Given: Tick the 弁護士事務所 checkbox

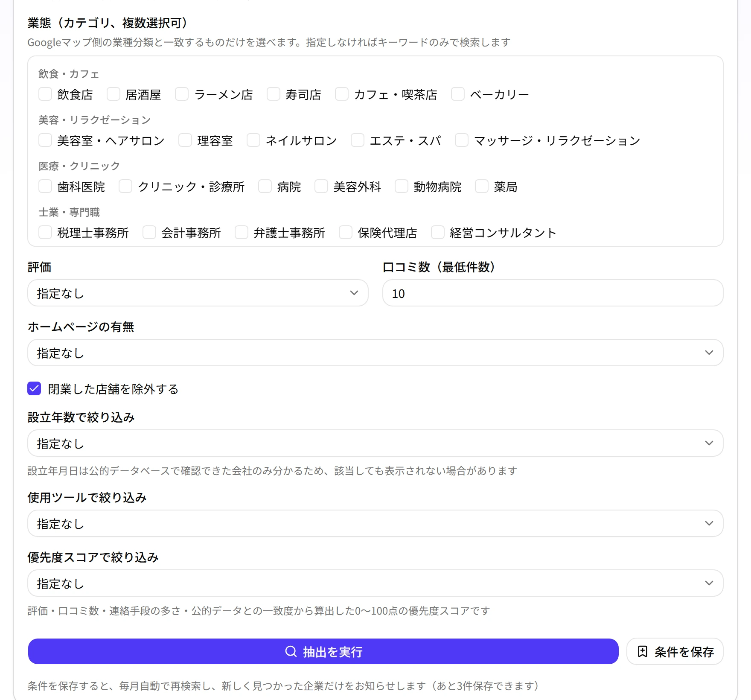Looking at the screenshot, I should coord(242,232).
